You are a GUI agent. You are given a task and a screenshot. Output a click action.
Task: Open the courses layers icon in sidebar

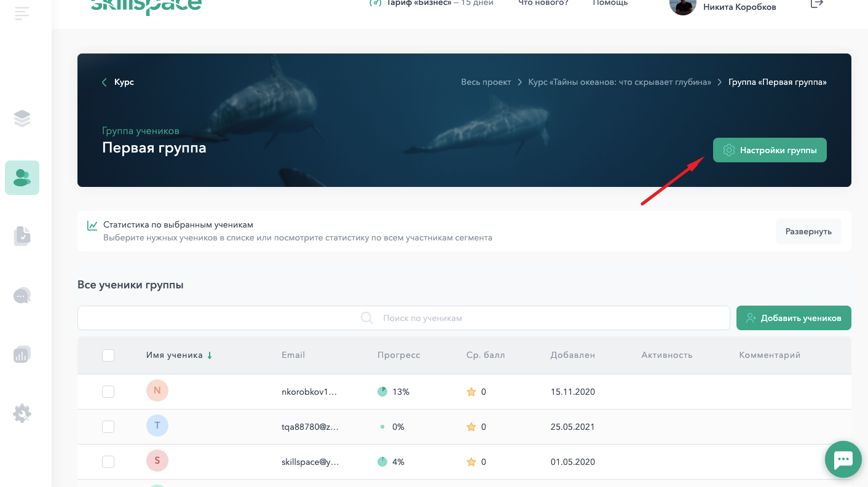(x=22, y=118)
